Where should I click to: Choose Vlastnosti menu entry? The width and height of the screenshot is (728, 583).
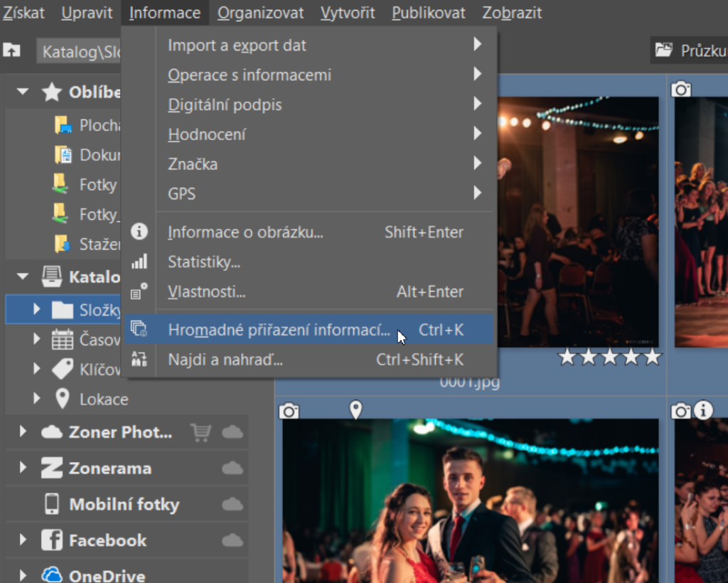pyautogui.click(x=309, y=291)
